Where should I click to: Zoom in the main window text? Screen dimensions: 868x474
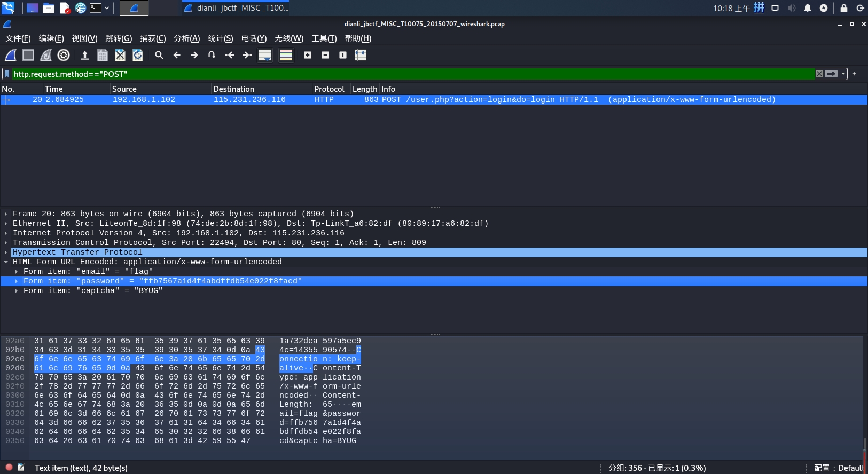(x=308, y=55)
